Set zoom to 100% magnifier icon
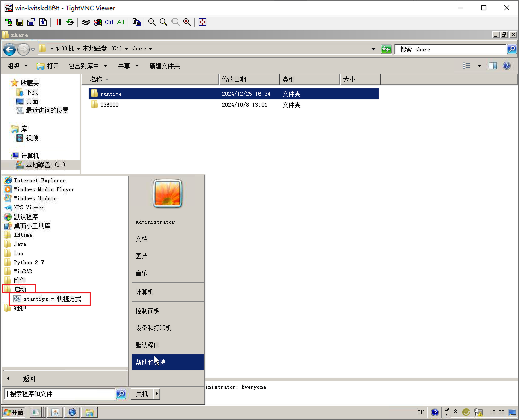 (175, 22)
